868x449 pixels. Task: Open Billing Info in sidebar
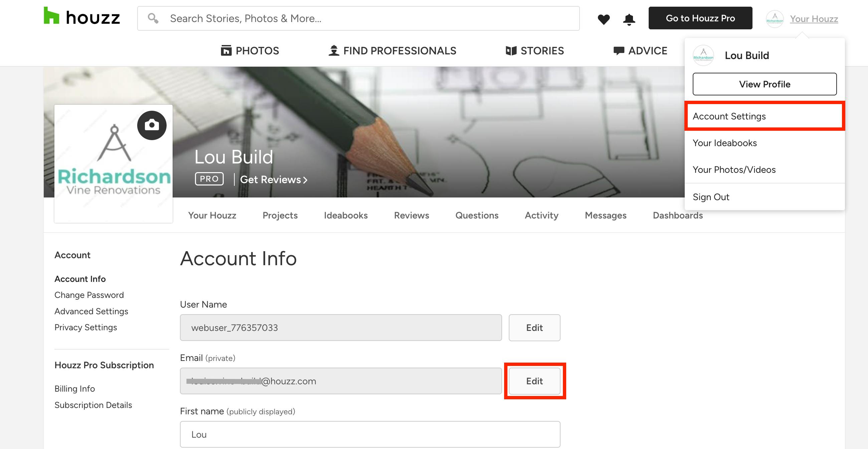(x=75, y=388)
